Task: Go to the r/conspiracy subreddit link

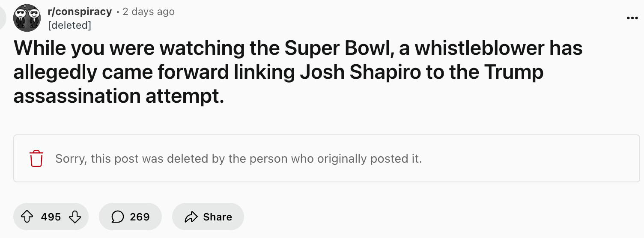Action: click(80, 12)
